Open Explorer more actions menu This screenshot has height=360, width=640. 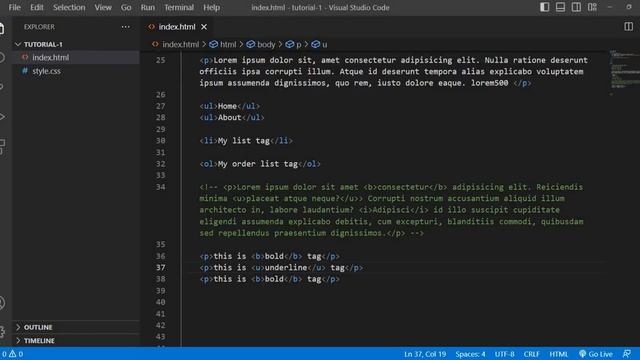point(125,27)
